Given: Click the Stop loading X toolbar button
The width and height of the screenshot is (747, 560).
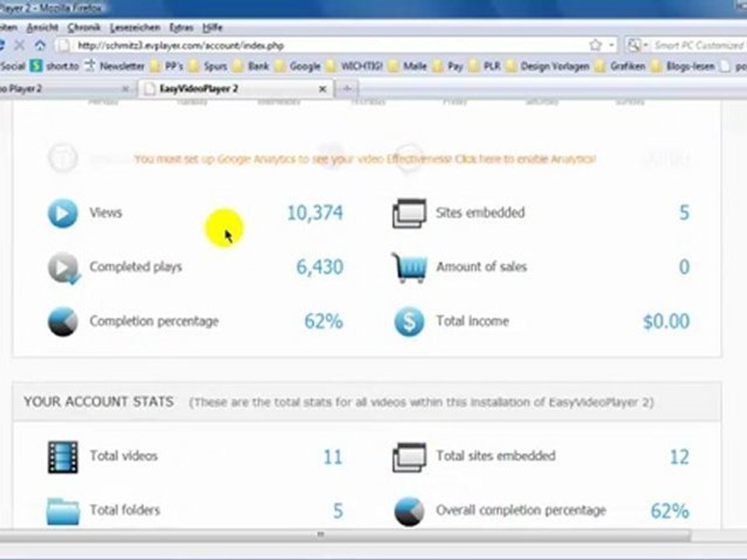Looking at the screenshot, I should click(x=19, y=45).
